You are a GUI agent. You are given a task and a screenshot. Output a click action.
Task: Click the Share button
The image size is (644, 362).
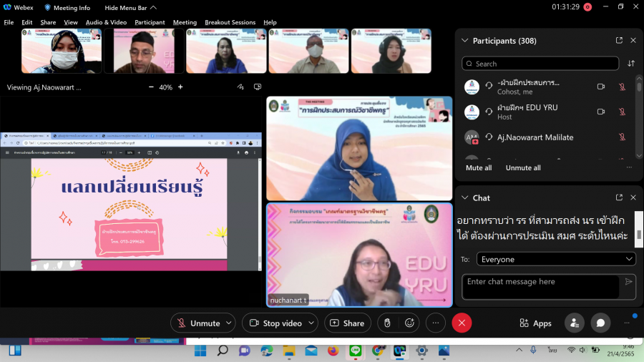[348, 323]
